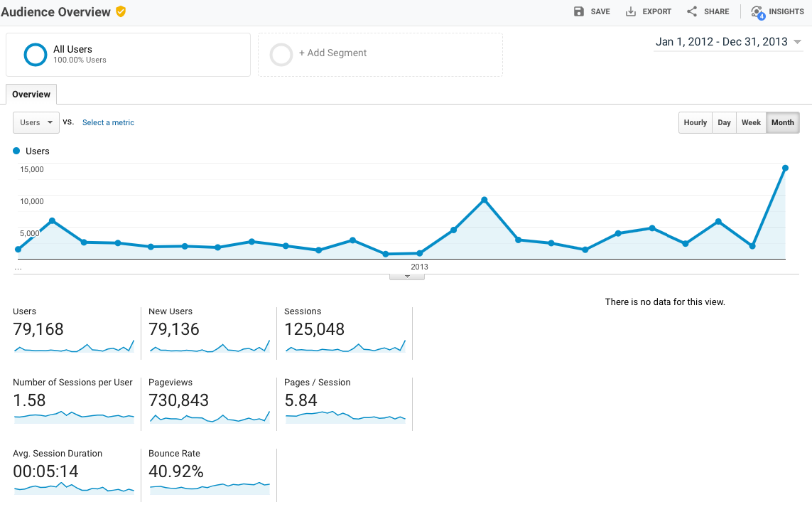Click the Avg. Session Duration label

coord(58,453)
